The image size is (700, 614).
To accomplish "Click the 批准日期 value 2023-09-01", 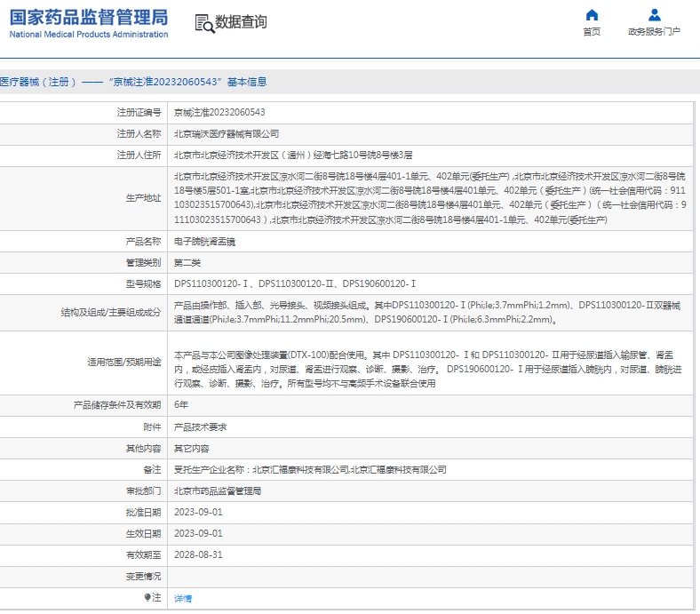I will (x=198, y=512).
